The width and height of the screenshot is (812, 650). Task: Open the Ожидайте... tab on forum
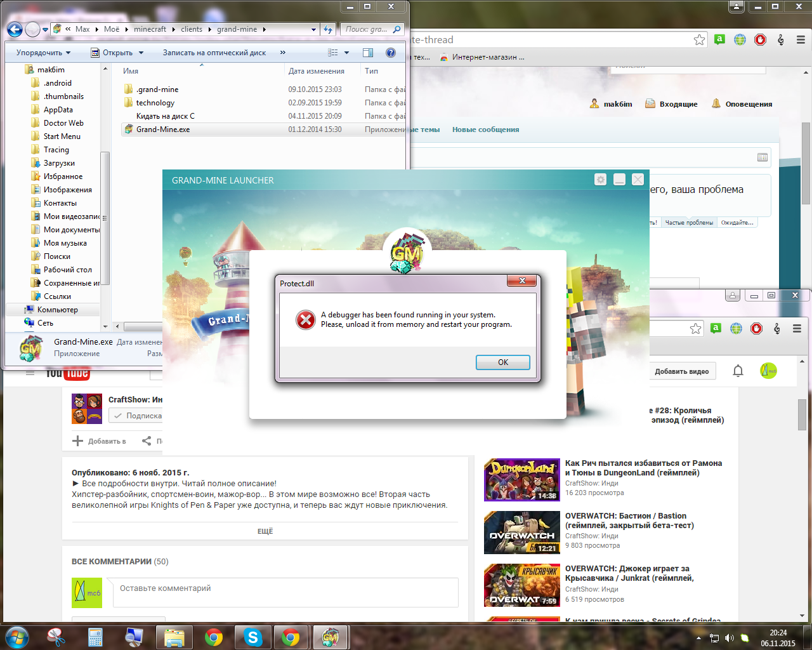point(737,223)
